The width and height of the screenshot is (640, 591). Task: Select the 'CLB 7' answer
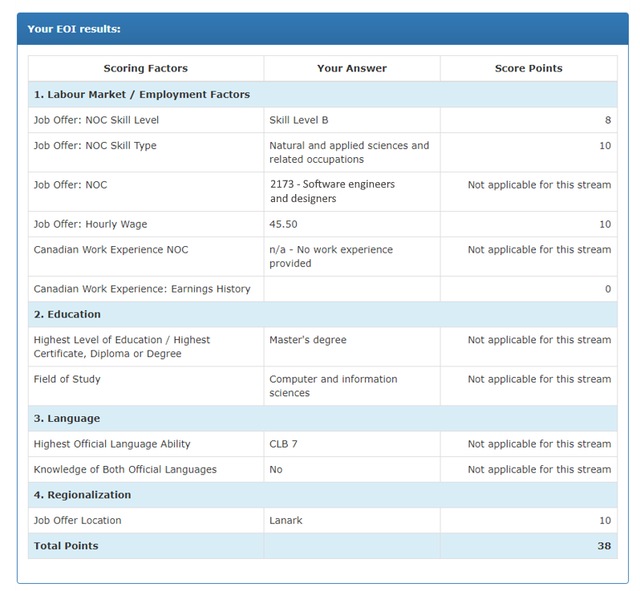pos(283,444)
